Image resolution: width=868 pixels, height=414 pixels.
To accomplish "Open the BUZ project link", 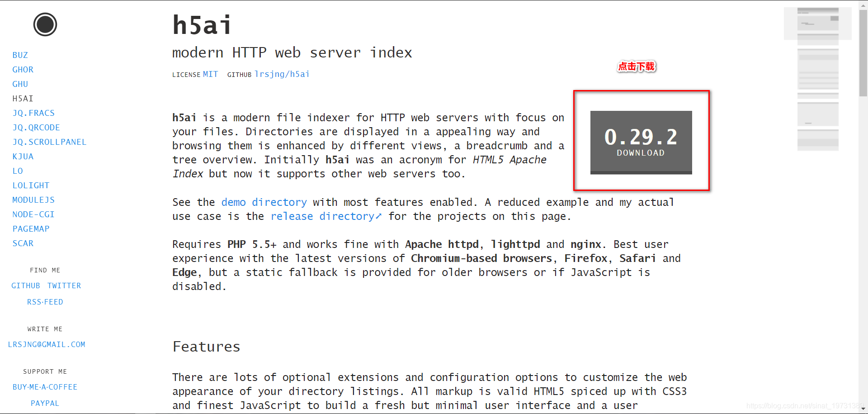I will pos(20,55).
